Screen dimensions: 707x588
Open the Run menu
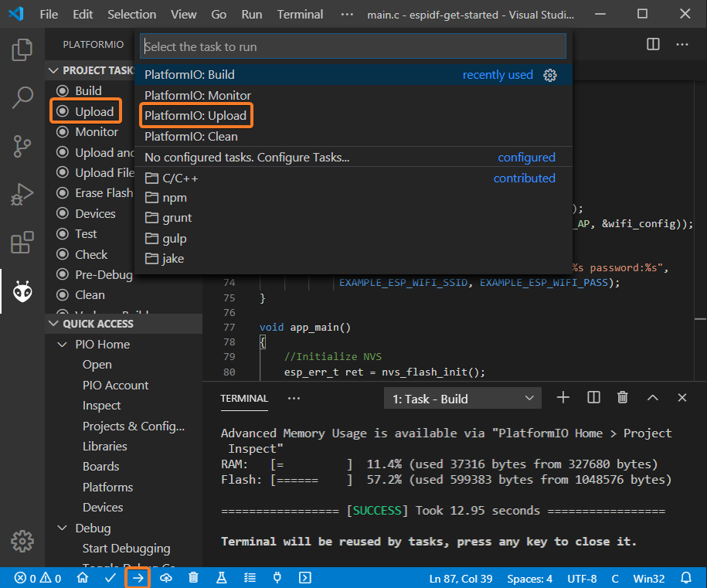[252, 15]
